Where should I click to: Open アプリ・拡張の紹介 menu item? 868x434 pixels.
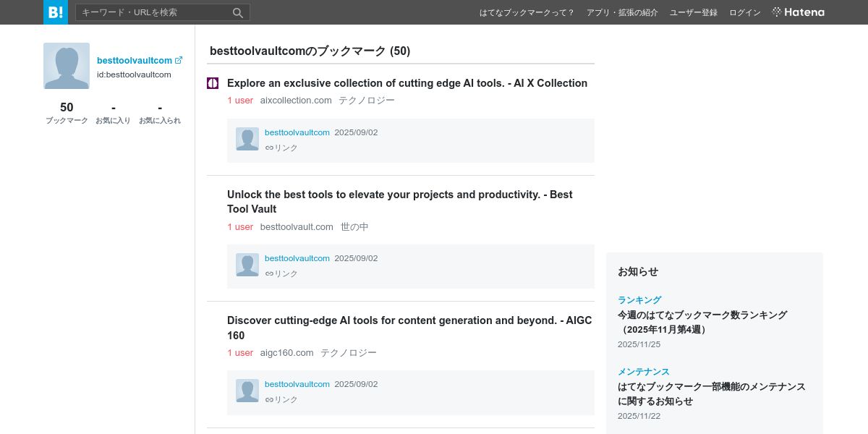[622, 12]
